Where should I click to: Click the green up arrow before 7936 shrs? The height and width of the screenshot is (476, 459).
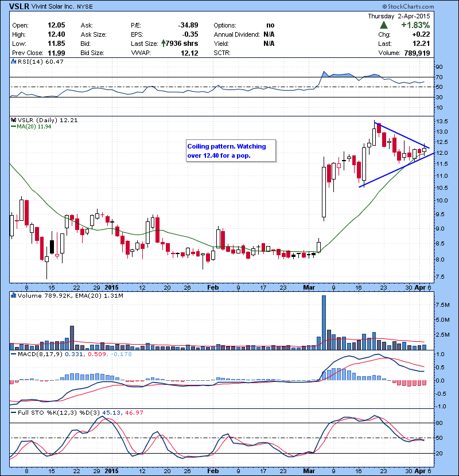click(x=163, y=44)
